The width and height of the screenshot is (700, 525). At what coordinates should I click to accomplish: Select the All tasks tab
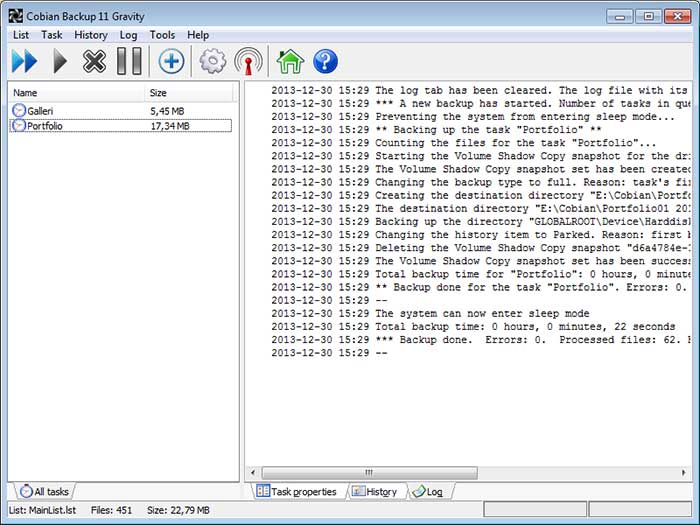(x=44, y=492)
